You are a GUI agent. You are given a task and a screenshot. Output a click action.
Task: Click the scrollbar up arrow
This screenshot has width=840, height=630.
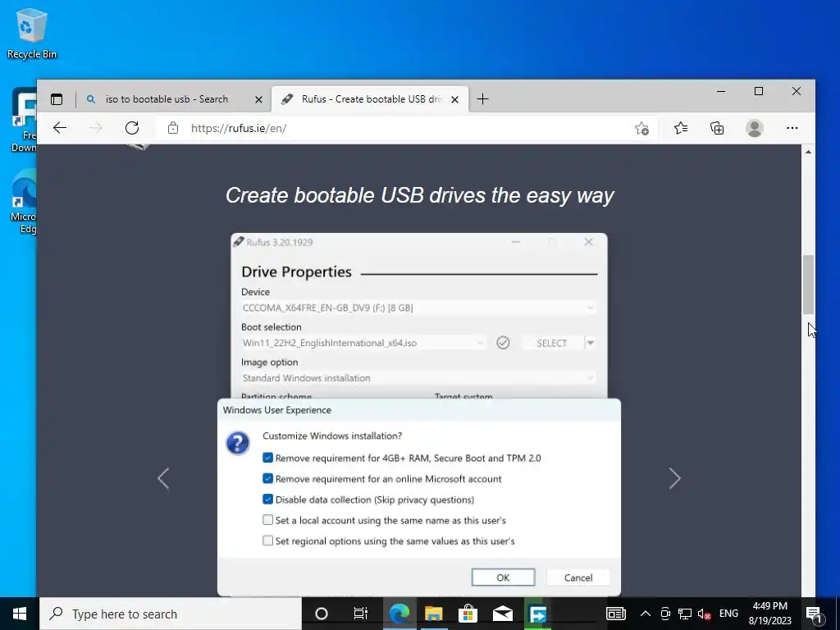coord(808,152)
